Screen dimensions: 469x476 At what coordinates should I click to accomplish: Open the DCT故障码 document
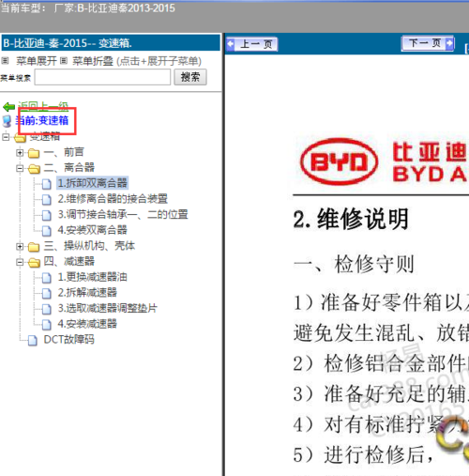coord(68,340)
